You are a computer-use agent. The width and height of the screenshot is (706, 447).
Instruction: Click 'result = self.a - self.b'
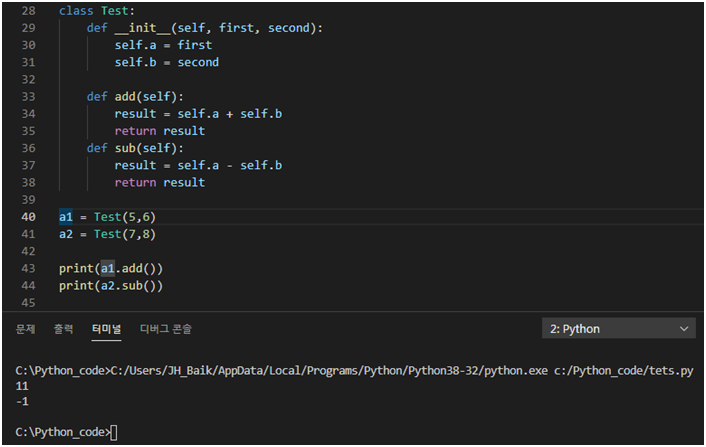point(198,165)
